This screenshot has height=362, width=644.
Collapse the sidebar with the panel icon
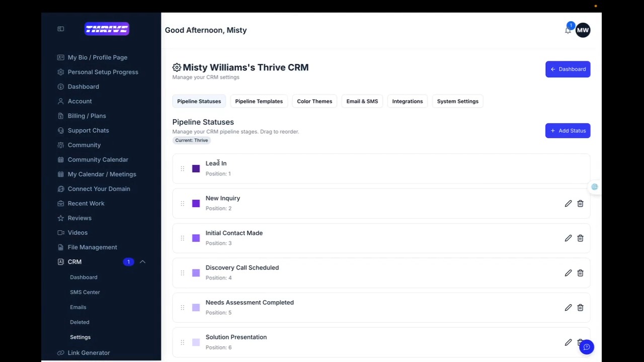point(61,29)
